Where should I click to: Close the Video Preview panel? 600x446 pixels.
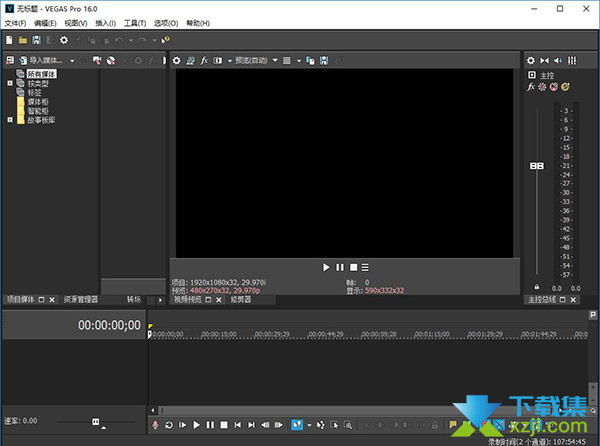coord(219,300)
